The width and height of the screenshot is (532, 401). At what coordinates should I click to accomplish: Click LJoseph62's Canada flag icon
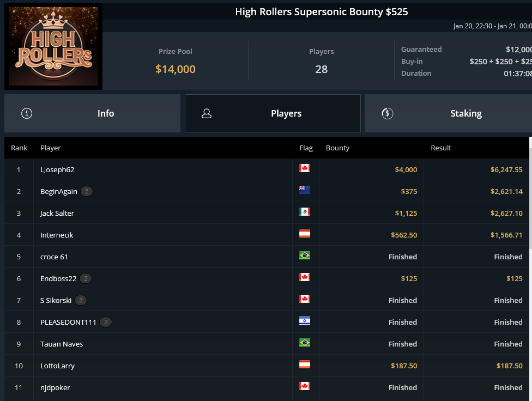click(305, 168)
